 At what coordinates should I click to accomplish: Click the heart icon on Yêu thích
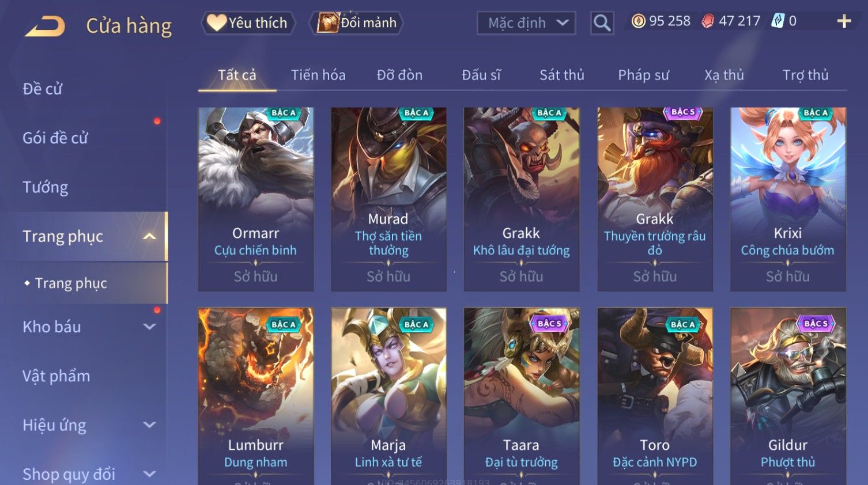coord(216,22)
